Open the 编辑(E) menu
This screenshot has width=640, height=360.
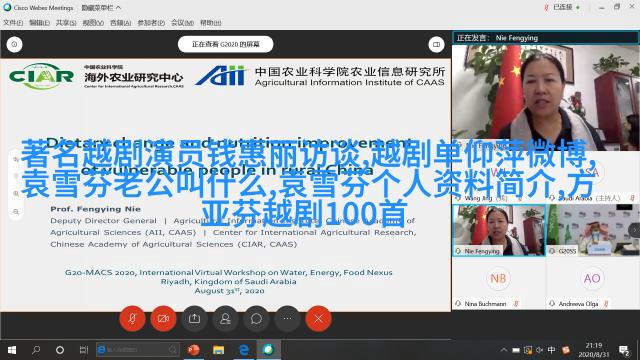tap(39, 23)
